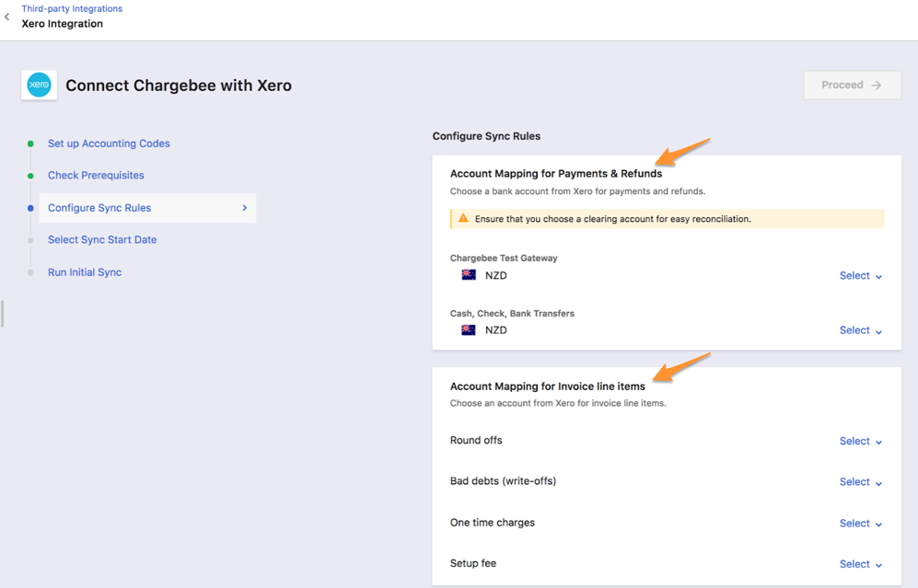The image size is (918, 588).
Task: Click the arrow icon in the Proceed button
Action: [x=877, y=86]
